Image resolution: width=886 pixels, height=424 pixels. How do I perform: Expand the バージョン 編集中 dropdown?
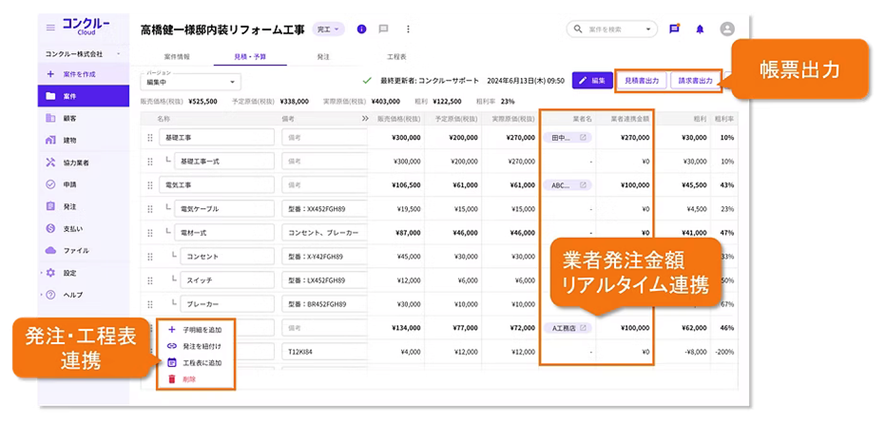coord(192,81)
